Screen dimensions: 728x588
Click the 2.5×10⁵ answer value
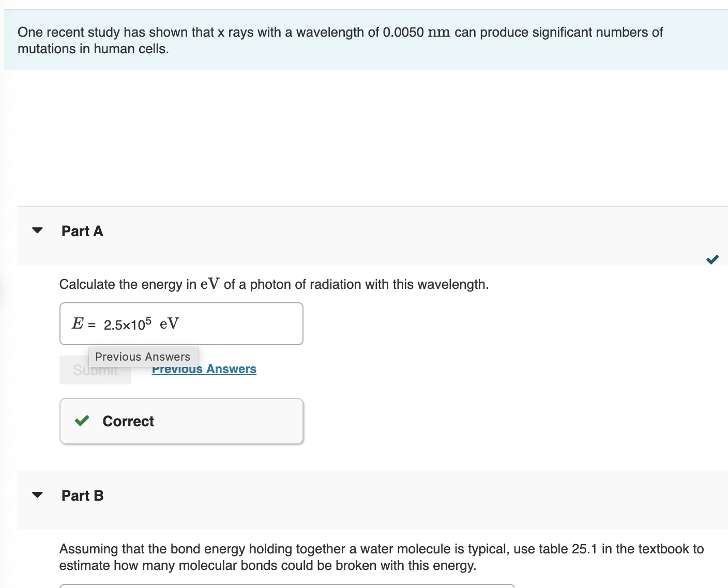click(127, 324)
